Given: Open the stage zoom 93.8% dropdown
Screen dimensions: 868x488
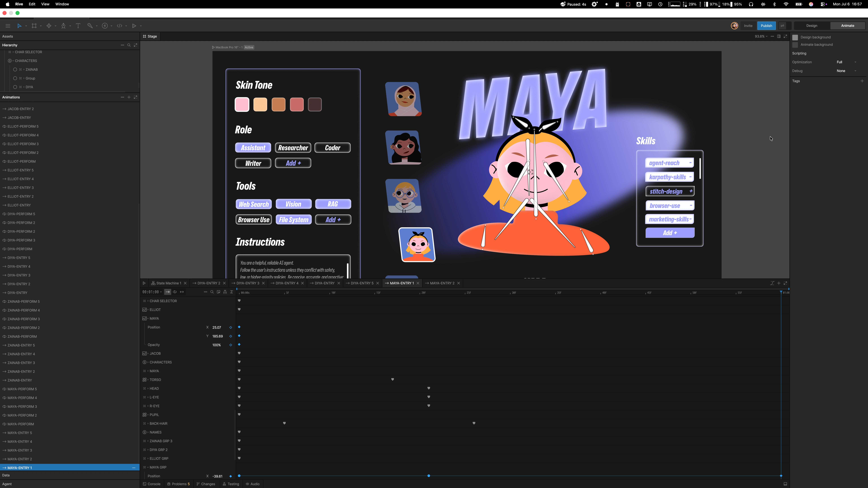Looking at the screenshot, I should (761, 36).
